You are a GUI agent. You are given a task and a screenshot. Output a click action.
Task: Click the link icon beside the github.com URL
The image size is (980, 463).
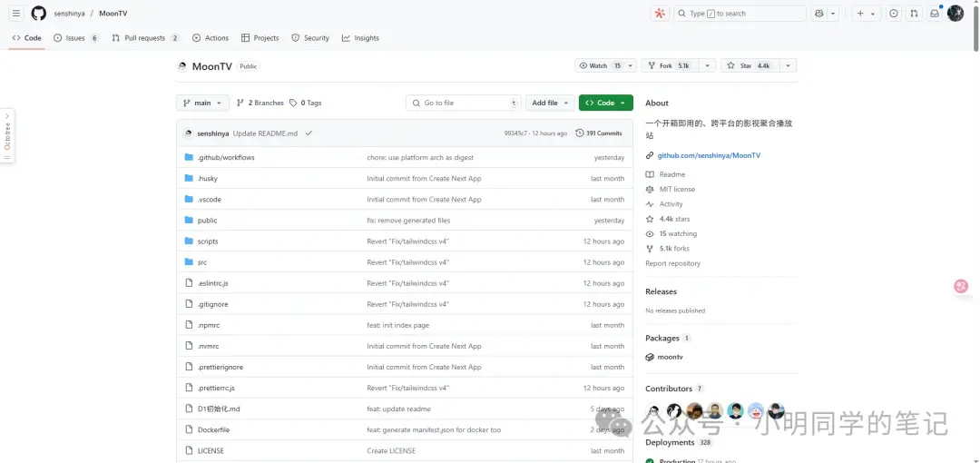coord(650,155)
